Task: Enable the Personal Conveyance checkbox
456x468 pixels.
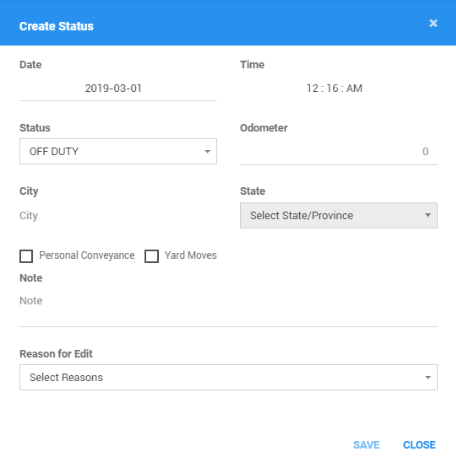Action: point(26,256)
